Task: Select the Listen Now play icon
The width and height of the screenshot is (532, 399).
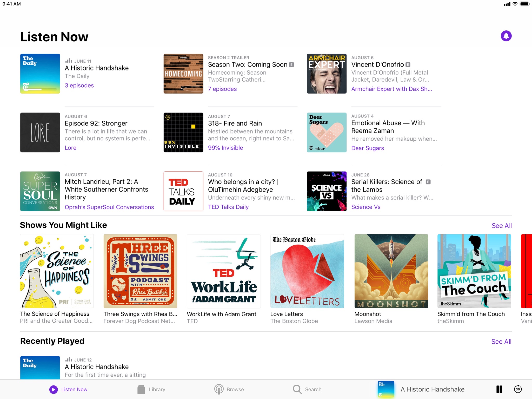Action: pos(54,389)
